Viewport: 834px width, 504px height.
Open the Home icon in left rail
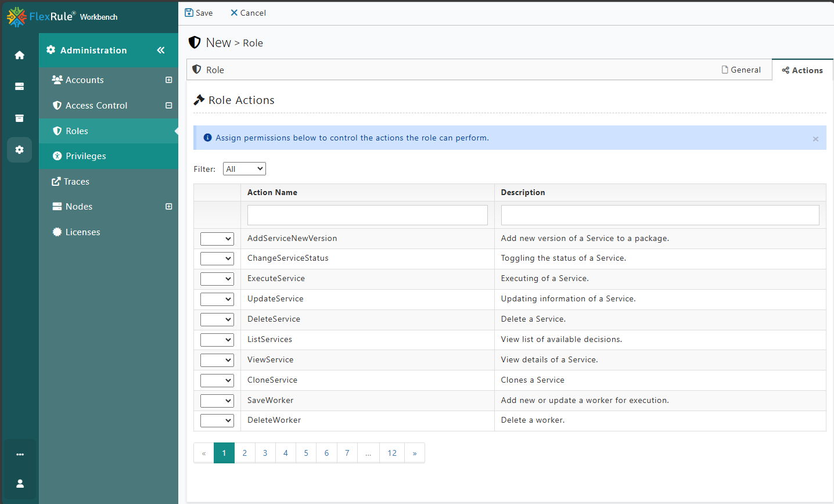[20, 55]
